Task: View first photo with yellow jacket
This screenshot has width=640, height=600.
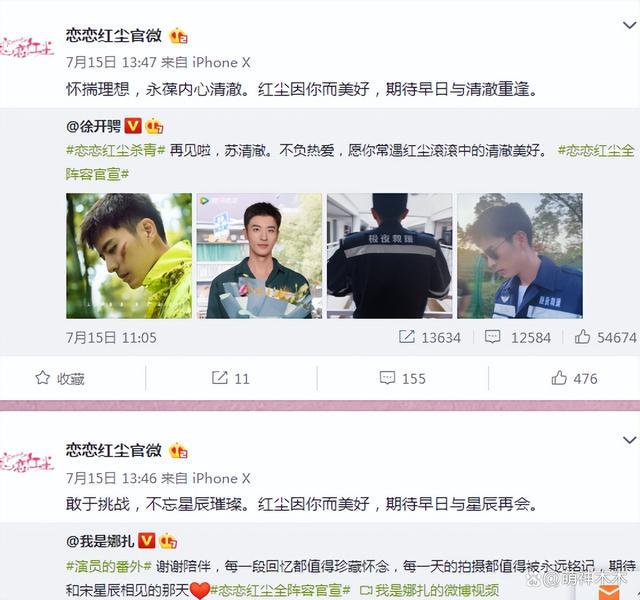Action: coord(129,256)
